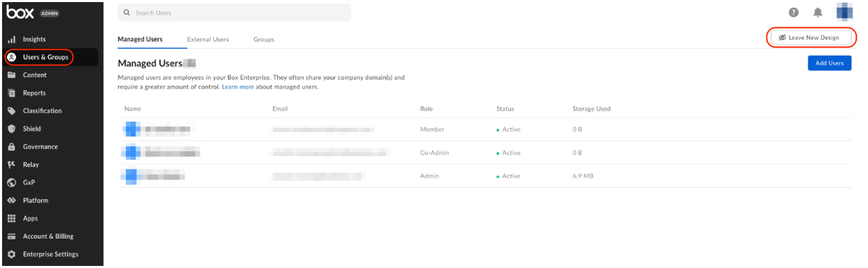Image resolution: width=868 pixels, height=268 pixels.
Task: Click the 6.9 MB storage value
Action: 583,176
